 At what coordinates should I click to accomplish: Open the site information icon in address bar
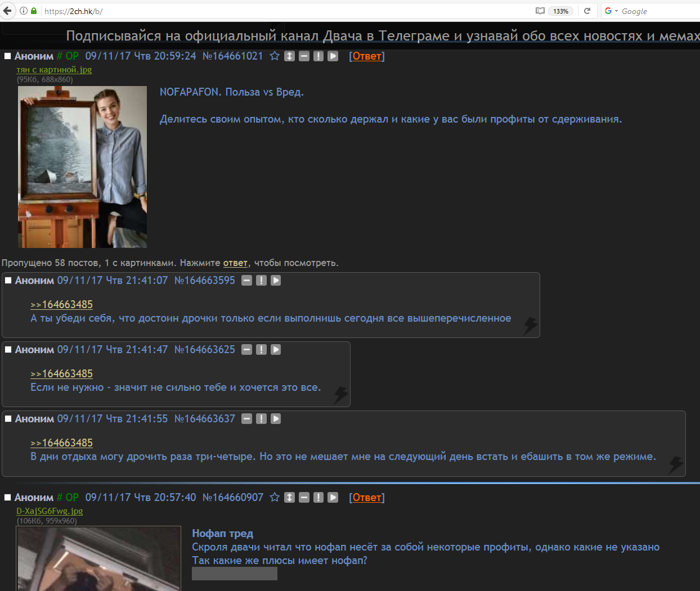[24, 11]
